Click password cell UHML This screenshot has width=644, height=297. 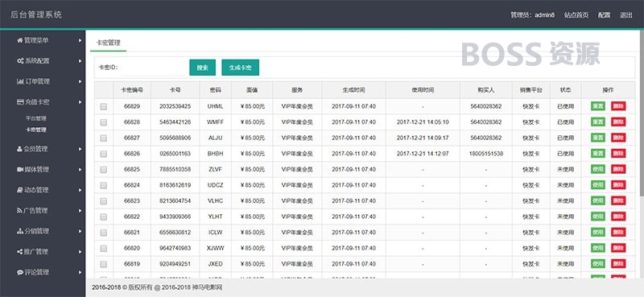215,106
